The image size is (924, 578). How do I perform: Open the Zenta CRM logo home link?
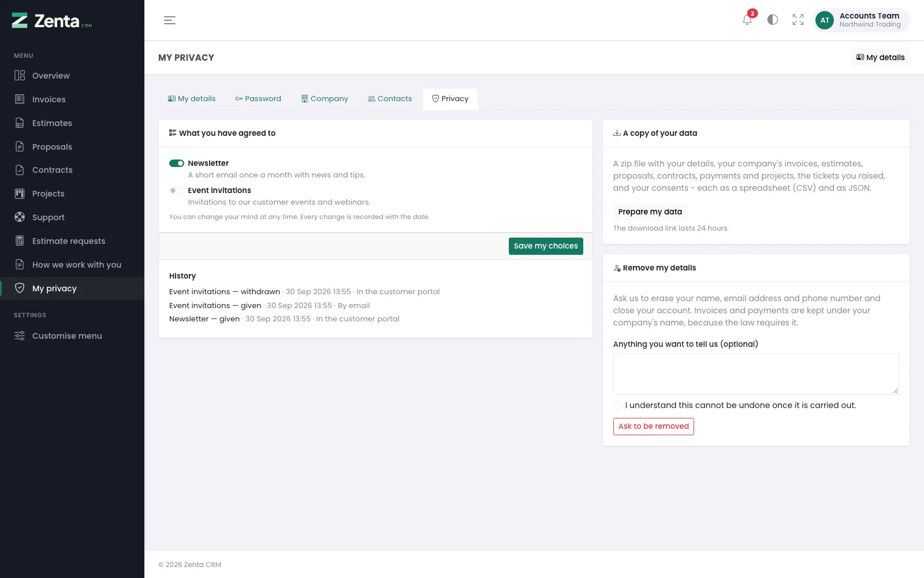pyautogui.click(x=52, y=21)
